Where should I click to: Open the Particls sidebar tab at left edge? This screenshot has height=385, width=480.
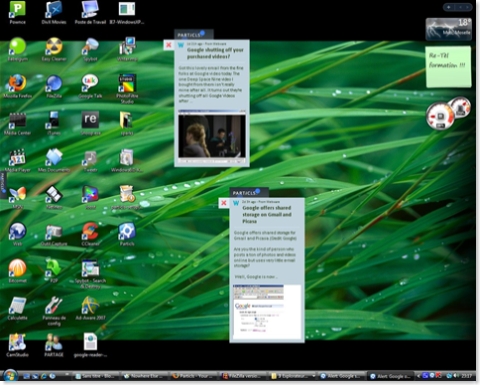[x=3, y=185]
